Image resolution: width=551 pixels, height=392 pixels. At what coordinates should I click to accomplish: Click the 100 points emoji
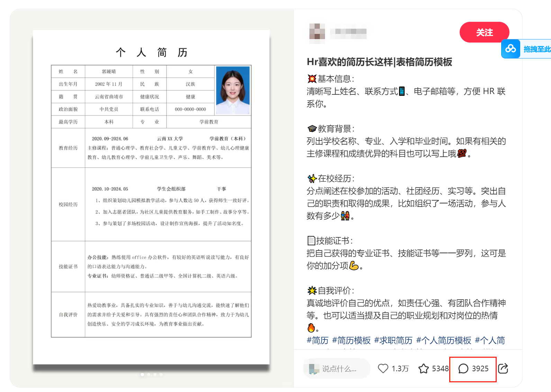pyautogui.click(x=462, y=153)
